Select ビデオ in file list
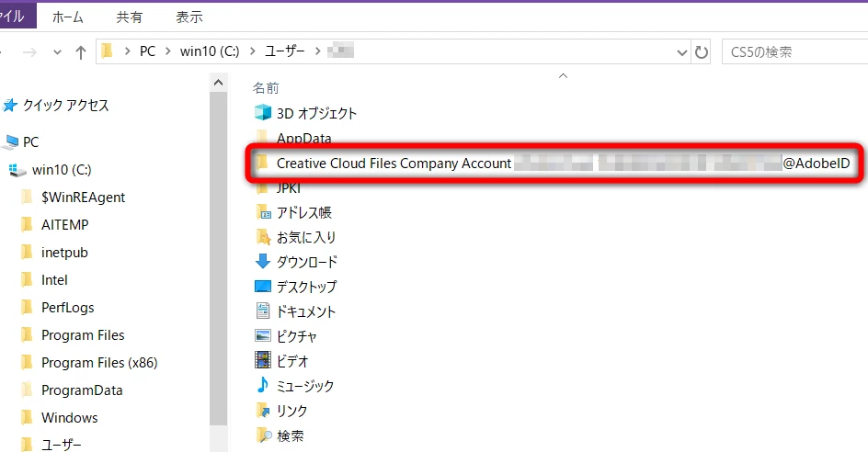 pos(292,361)
